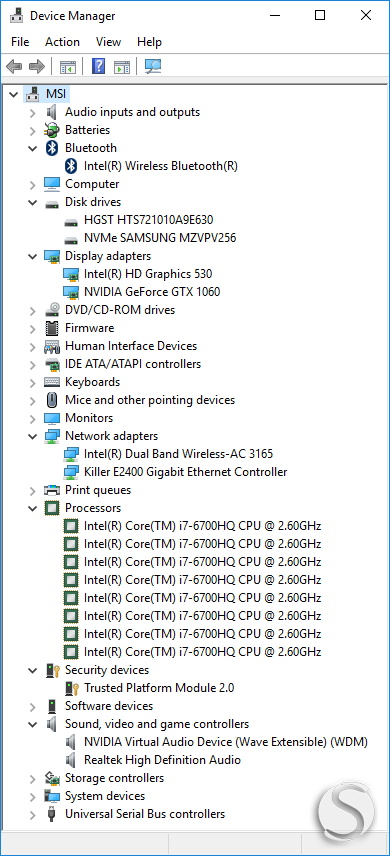Select NVMe SAMSUNG MZVPV256 drive

(160, 238)
